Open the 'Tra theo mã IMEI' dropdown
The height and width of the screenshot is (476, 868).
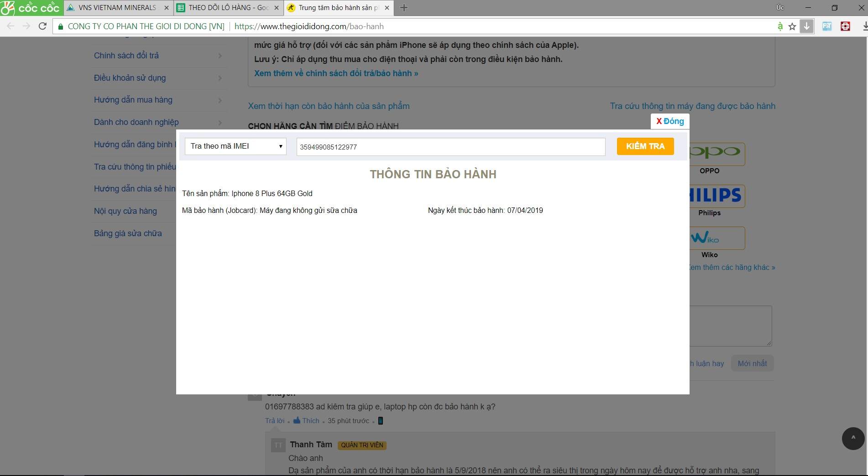pos(235,146)
